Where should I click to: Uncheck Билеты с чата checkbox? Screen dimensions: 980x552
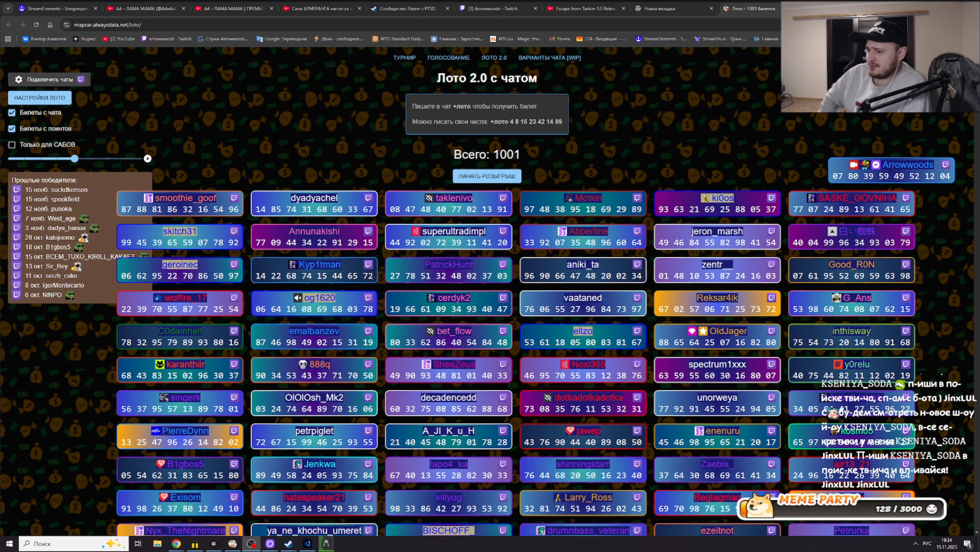coord(12,113)
